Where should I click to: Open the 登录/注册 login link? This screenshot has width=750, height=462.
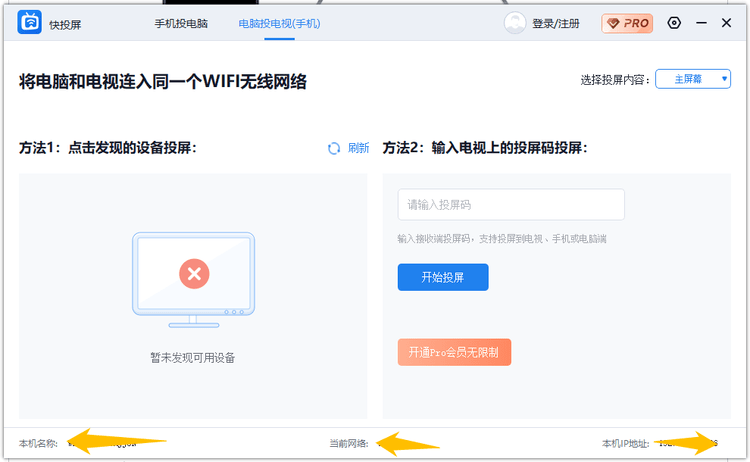[556, 23]
